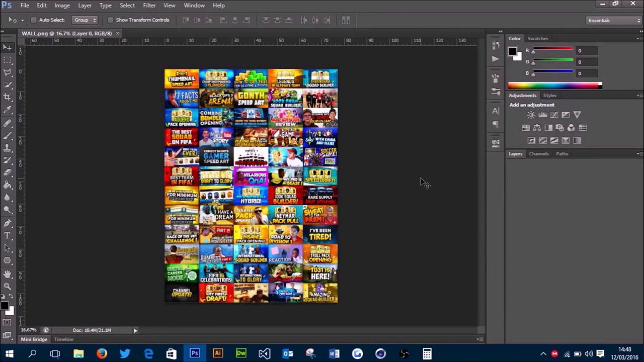Change the screen mode

[7, 334]
